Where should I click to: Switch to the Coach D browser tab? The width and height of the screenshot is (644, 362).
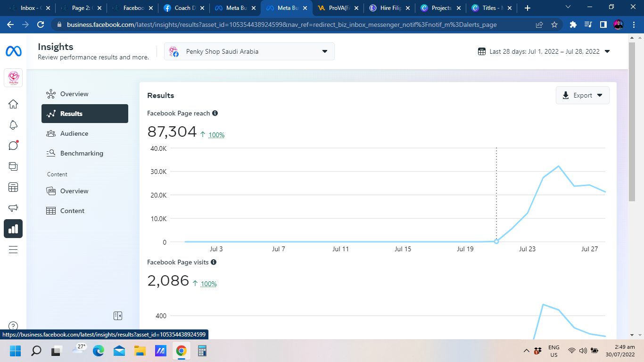[x=184, y=8]
